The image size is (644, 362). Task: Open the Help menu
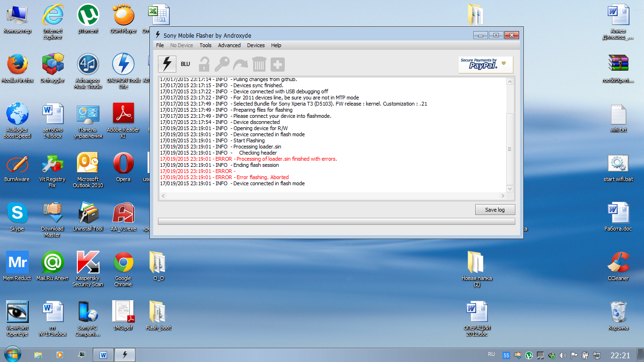(276, 45)
